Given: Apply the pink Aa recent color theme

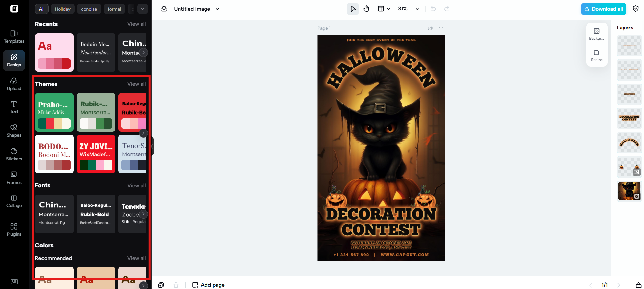Looking at the screenshot, I should (x=54, y=53).
